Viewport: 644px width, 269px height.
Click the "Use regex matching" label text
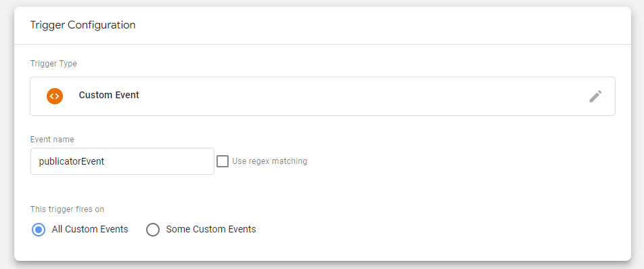269,161
